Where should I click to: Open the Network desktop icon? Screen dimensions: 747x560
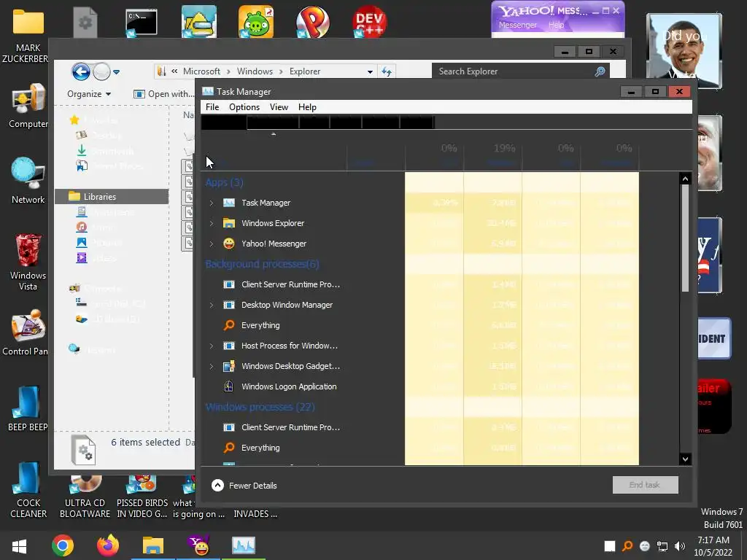point(28,181)
